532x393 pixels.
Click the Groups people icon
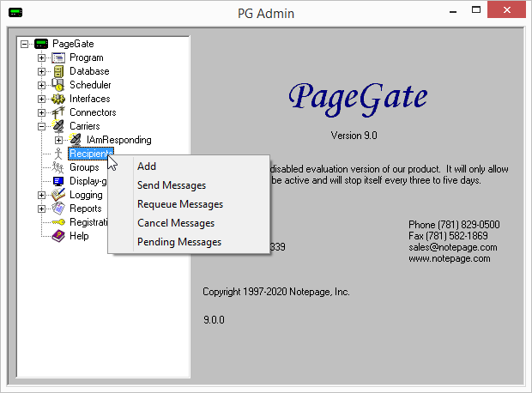click(x=58, y=167)
